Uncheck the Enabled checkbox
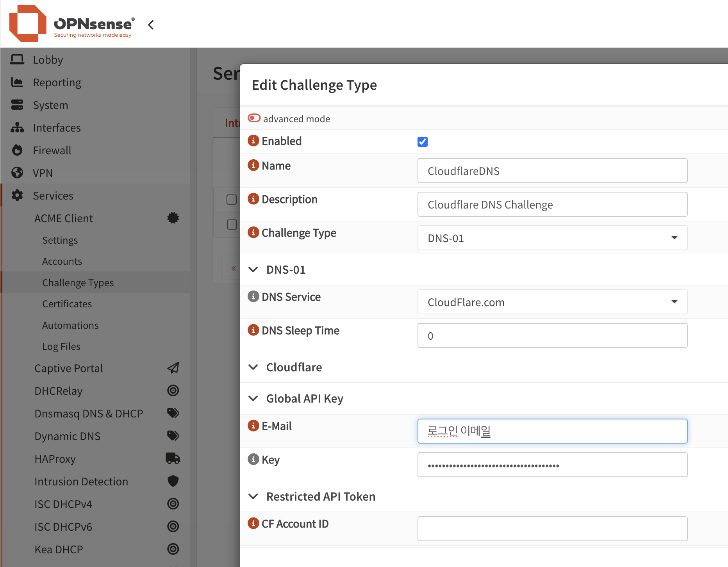Image resolution: width=728 pixels, height=567 pixels. click(422, 141)
